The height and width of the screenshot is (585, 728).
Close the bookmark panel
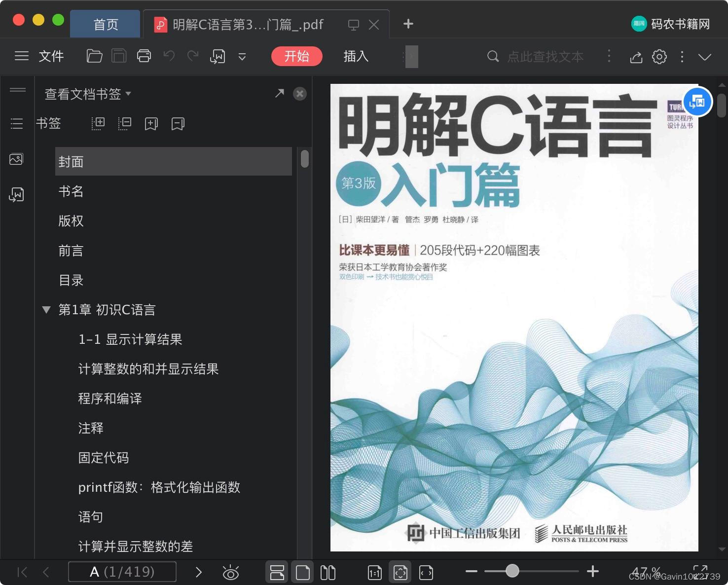[300, 94]
